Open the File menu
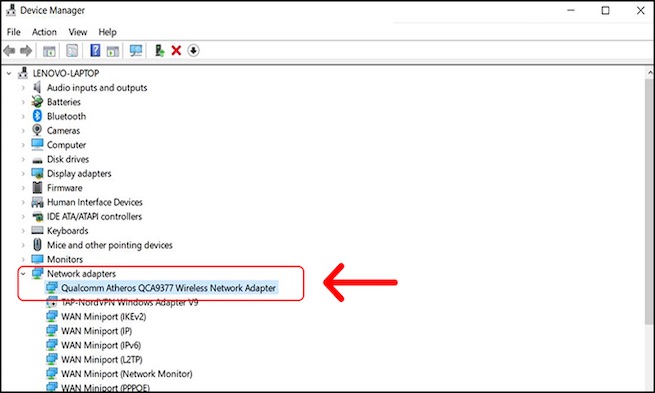The image size is (655, 393). pyautogui.click(x=13, y=32)
